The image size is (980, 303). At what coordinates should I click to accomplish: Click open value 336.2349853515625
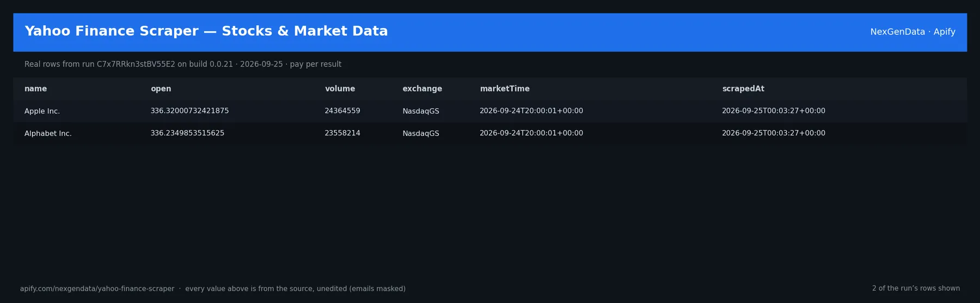(187, 134)
